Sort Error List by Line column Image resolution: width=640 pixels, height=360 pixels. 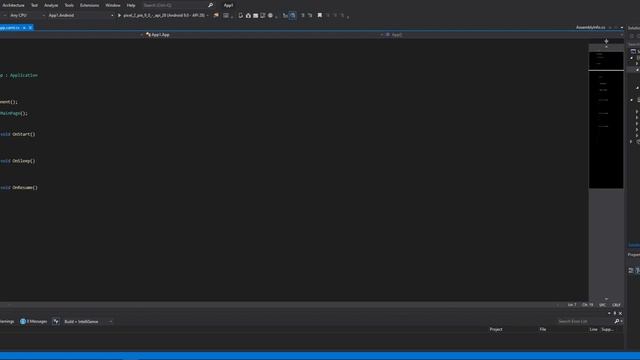click(593, 329)
